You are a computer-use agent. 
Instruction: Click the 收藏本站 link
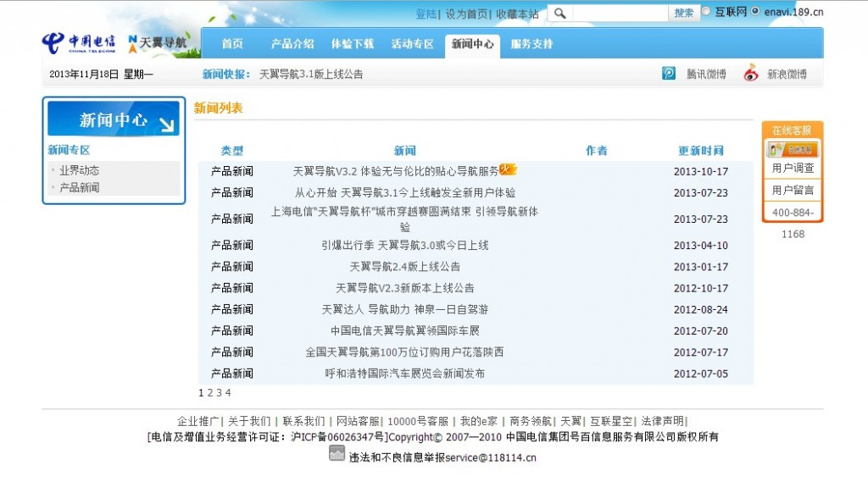point(517,14)
